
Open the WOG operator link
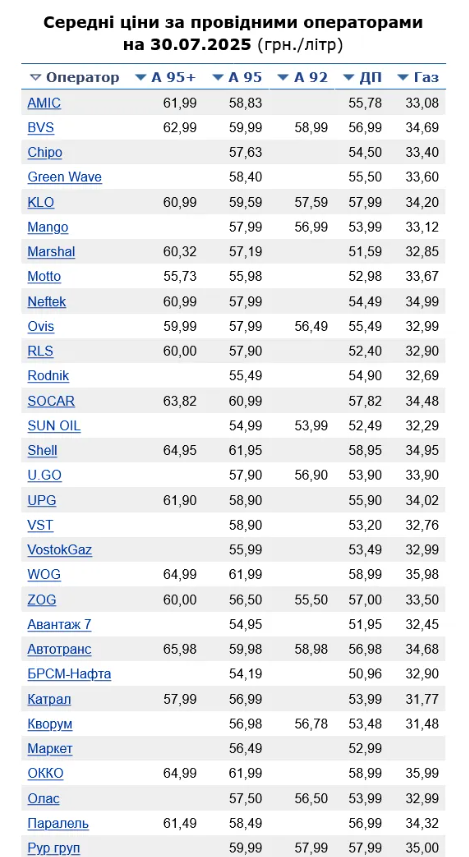coord(44,574)
